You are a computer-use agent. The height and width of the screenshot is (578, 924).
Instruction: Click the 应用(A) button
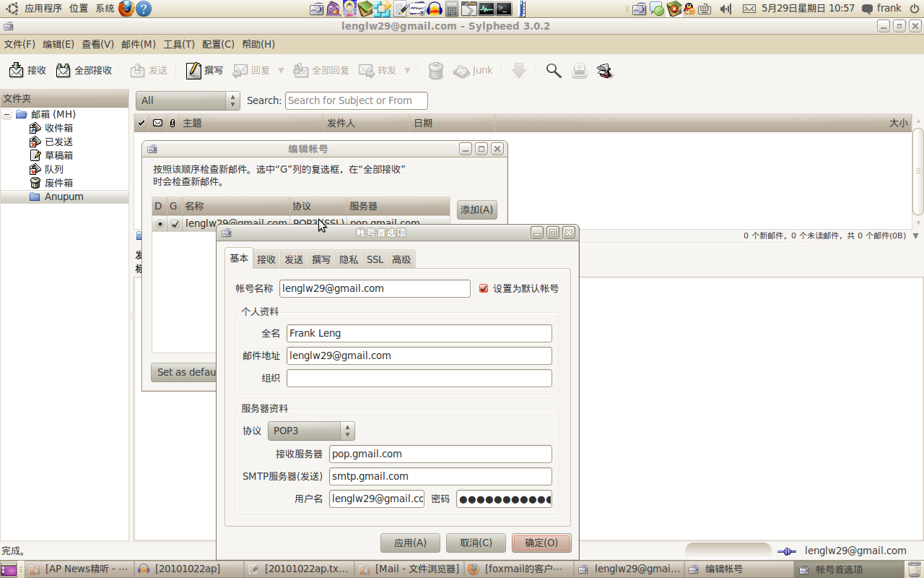click(x=410, y=543)
